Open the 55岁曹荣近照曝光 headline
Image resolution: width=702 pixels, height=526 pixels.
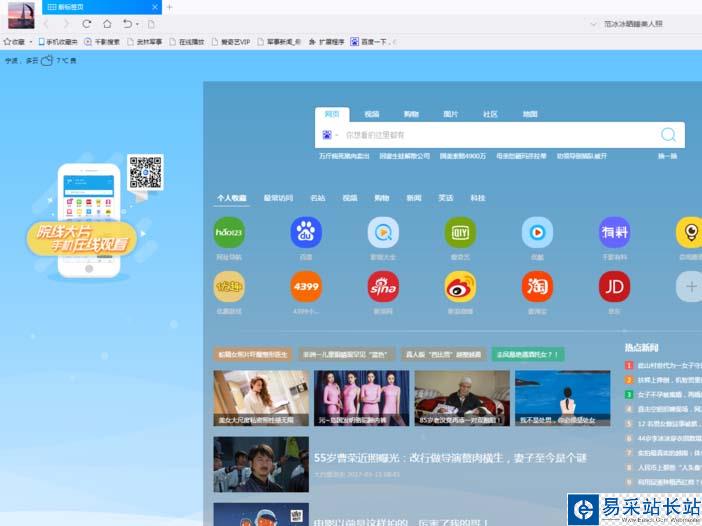[450, 458]
